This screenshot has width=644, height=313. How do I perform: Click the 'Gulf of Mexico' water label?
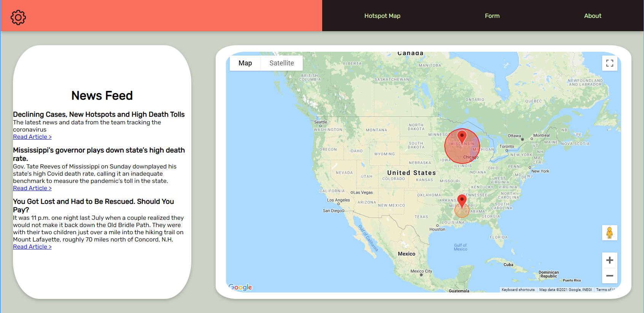[460, 247]
